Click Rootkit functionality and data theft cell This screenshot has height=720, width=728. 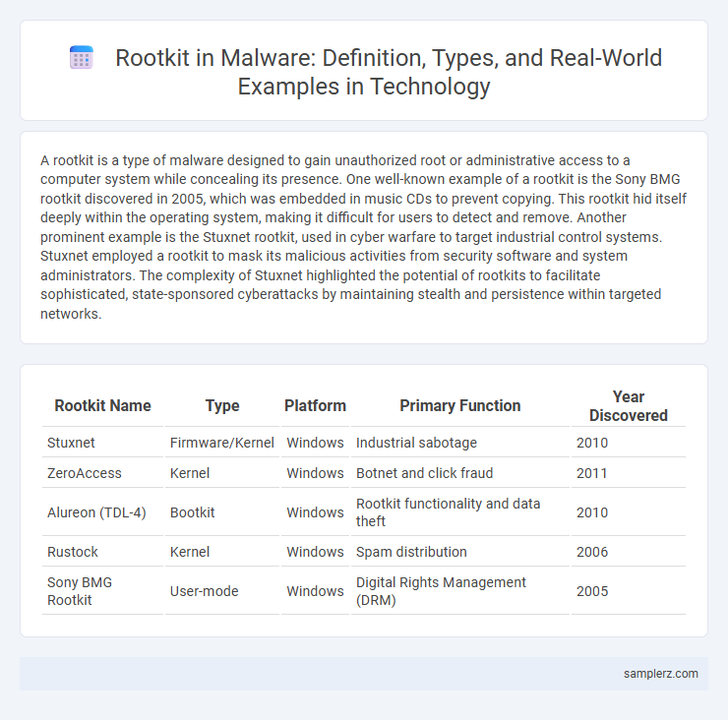(460, 512)
